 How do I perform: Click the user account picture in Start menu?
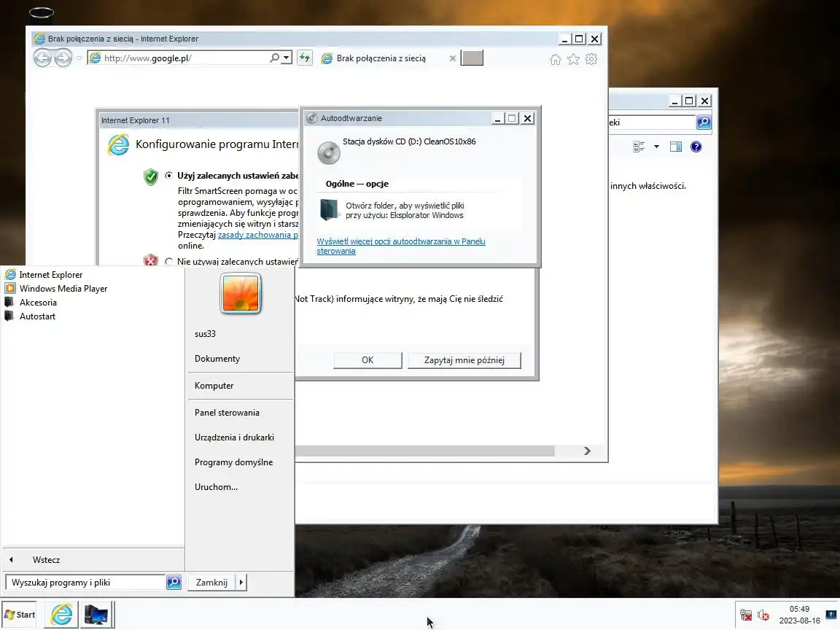point(241,293)
